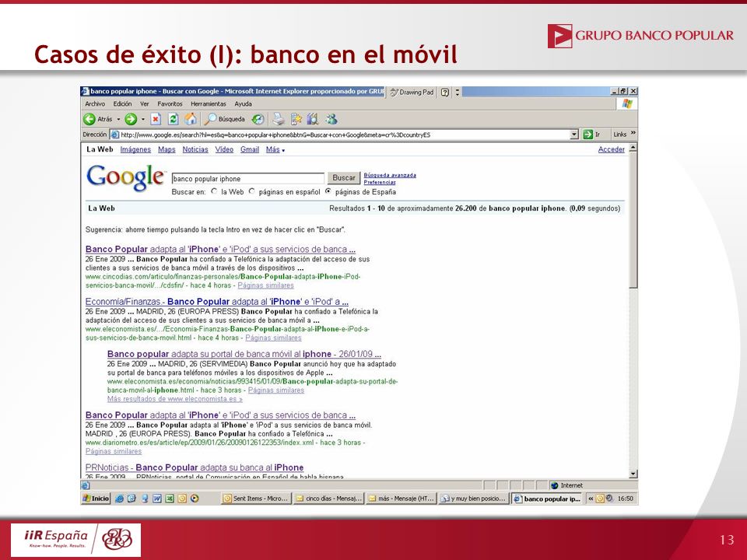747x560 pixels.
Task: Click the Maps link in Google nav
Action: click(167, 149)
